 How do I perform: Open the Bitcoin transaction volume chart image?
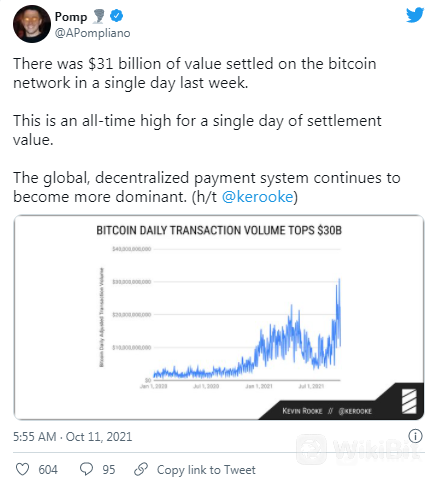pos(219,317)
